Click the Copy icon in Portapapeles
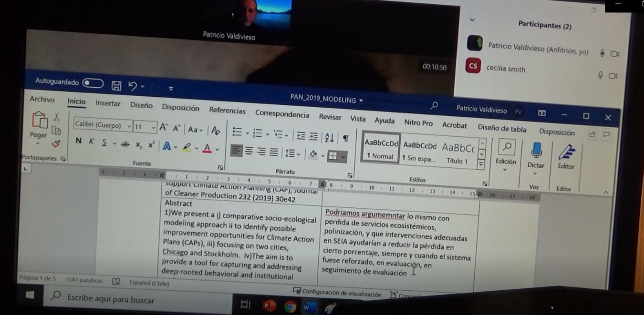 [x=56, y=131]
